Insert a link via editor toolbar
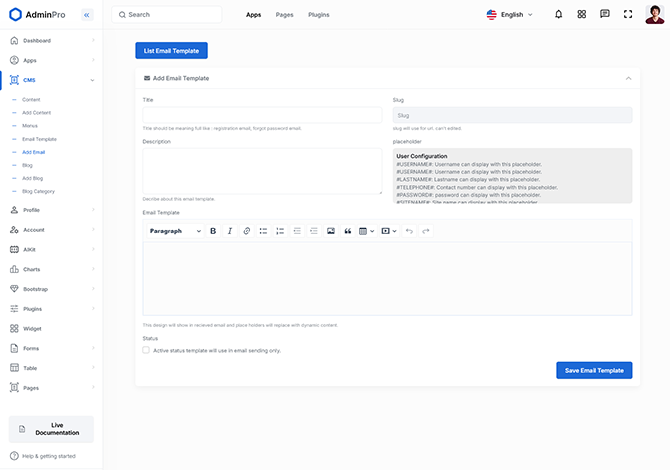670x470 pixels. point(247,231)
